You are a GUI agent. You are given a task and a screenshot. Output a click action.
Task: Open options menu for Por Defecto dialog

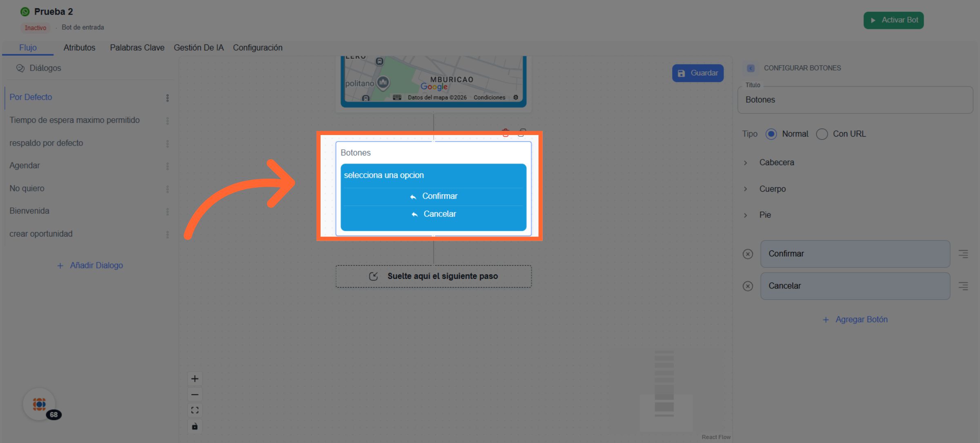167,98
